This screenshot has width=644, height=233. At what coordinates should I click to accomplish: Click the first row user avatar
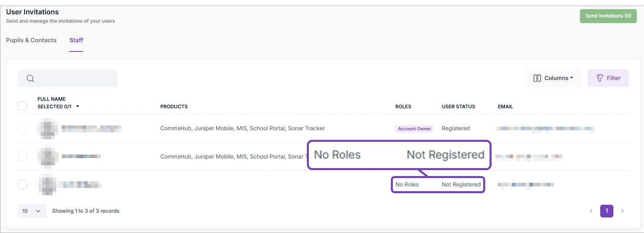[47, 129]
